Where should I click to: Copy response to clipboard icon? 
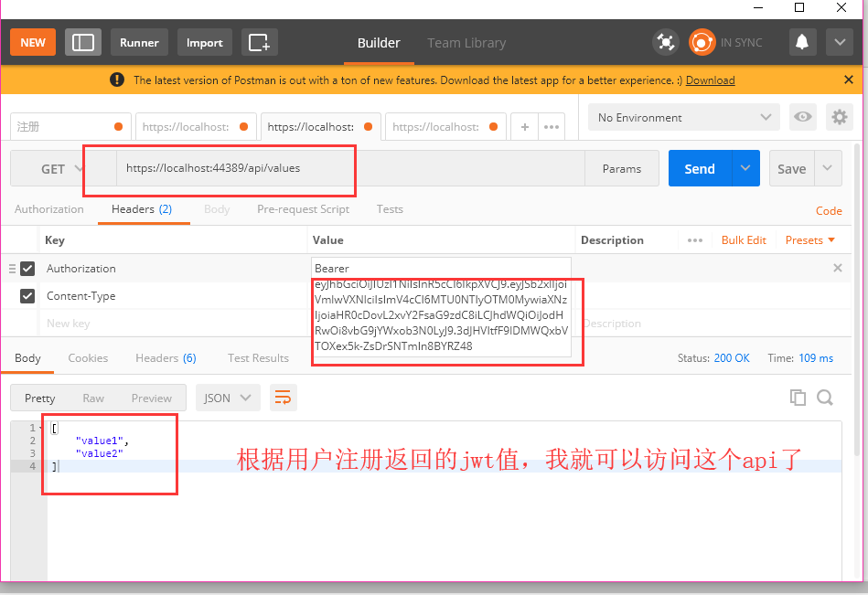(x=798, y=398)
